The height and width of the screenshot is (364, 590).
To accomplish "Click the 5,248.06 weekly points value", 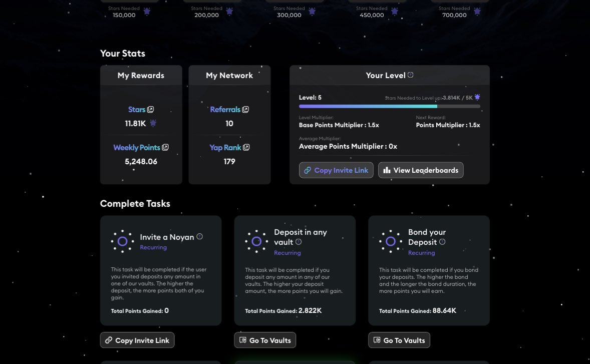I will coord(141,161).
